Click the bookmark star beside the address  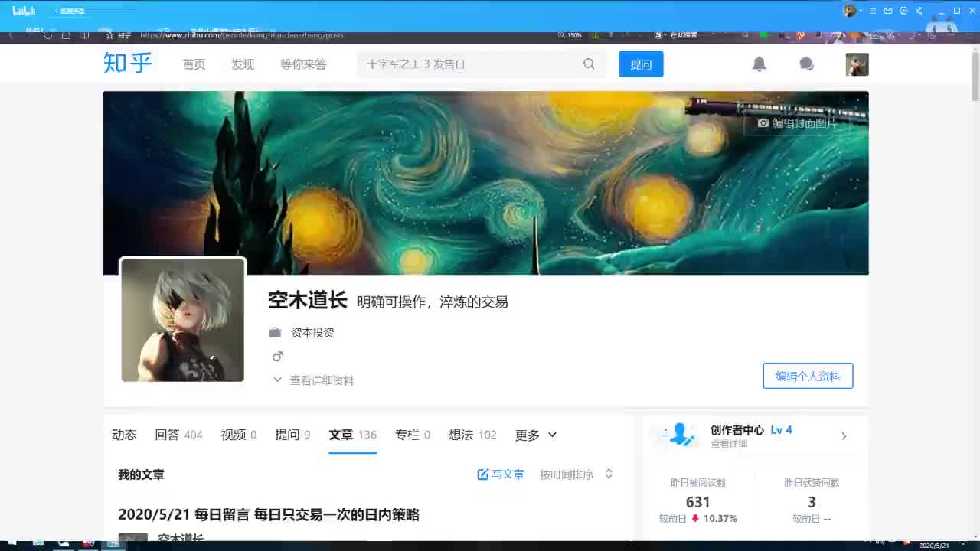click(109, 35)
